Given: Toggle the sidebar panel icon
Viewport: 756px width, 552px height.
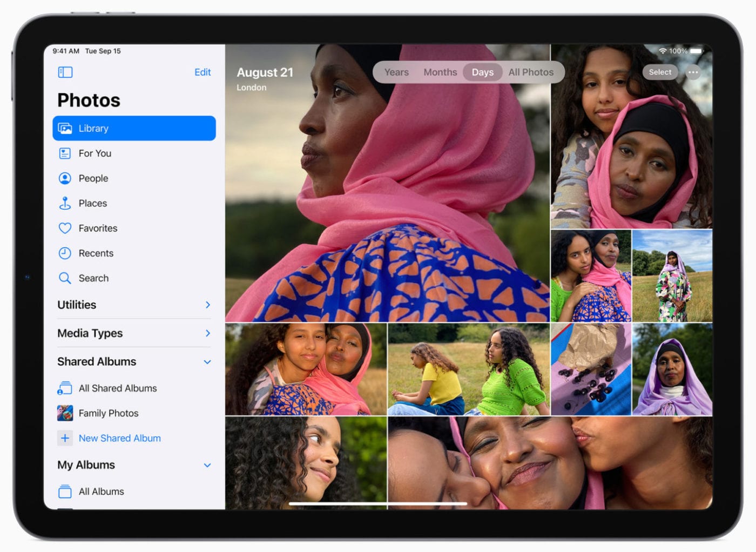Looking at the screenshot, I should 65,72.
